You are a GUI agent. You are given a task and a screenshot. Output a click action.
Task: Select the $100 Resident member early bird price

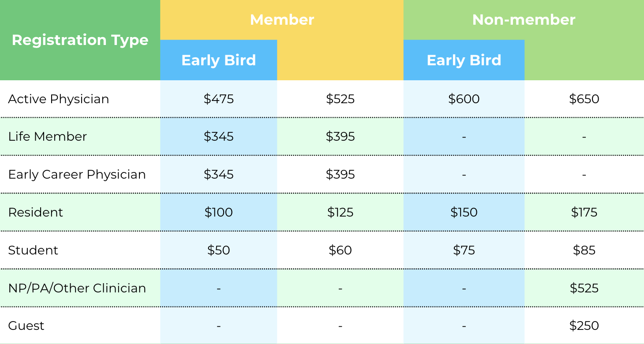click(218, 212)
